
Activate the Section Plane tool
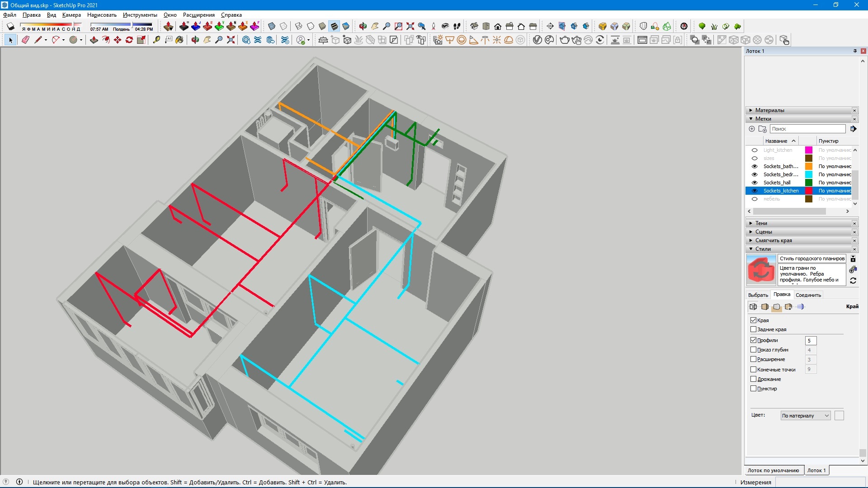tap(550, 26)
